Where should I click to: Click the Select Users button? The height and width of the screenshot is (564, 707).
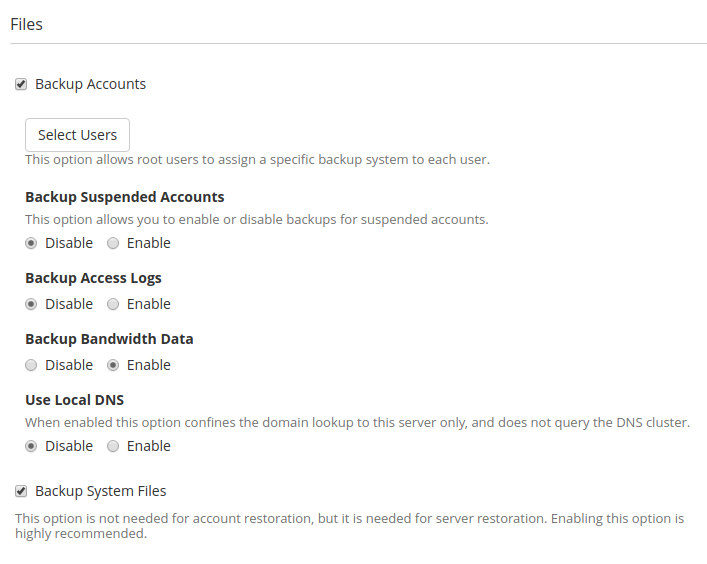(77, 135)
